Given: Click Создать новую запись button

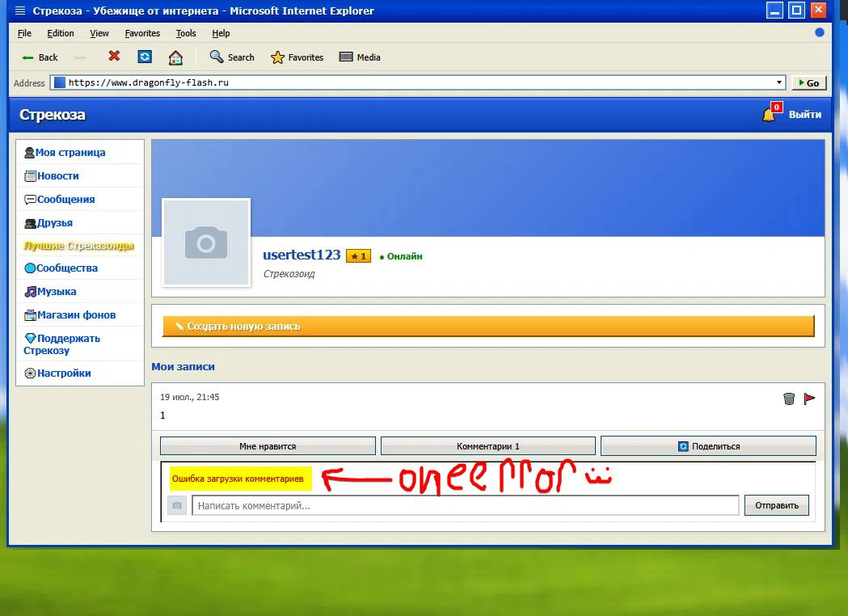Looking at the screenshot, I should (x=488, y=326).
